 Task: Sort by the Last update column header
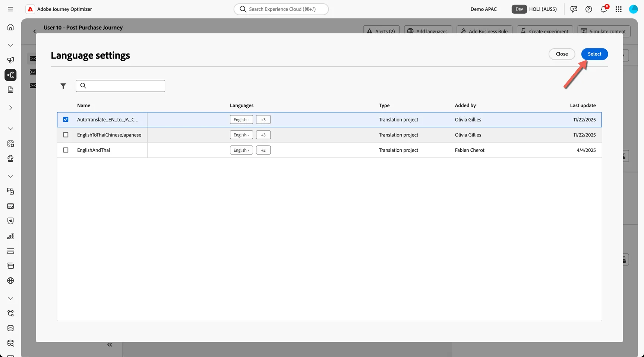pos(583,105)
